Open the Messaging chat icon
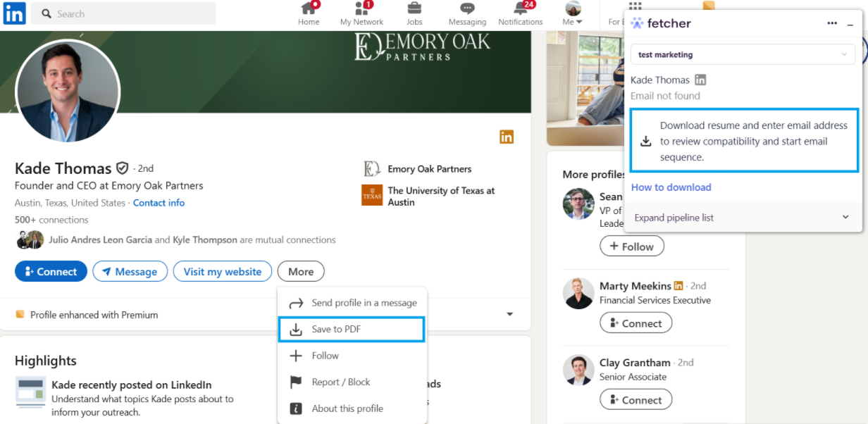Image resolution: width=868 pixels, height=424 pixels. click(467, 8)
